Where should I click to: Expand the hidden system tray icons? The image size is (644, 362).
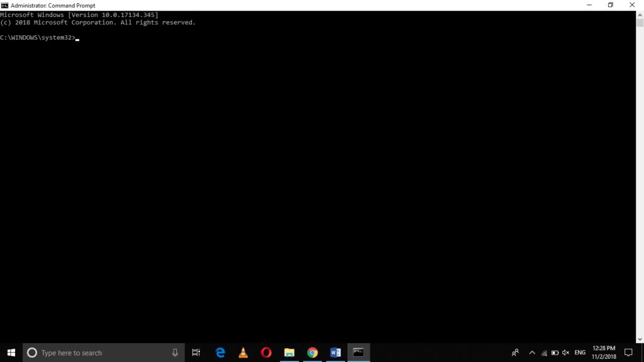pyautogui.click(x=532, y=353)
